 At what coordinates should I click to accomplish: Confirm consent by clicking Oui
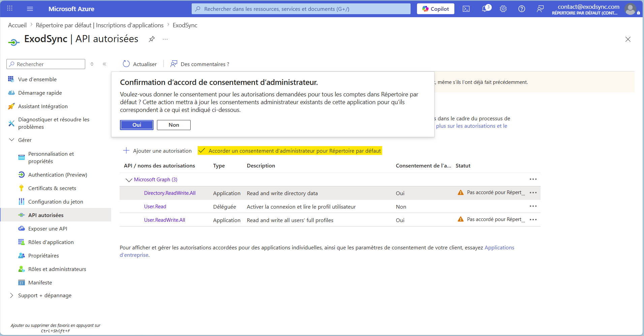137,125
